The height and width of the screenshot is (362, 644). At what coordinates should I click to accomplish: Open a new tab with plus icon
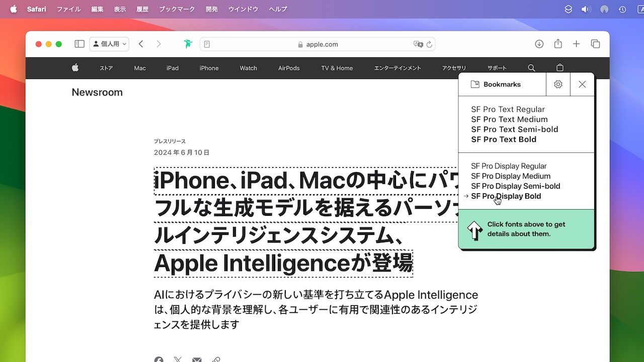[x=577, y=44]
